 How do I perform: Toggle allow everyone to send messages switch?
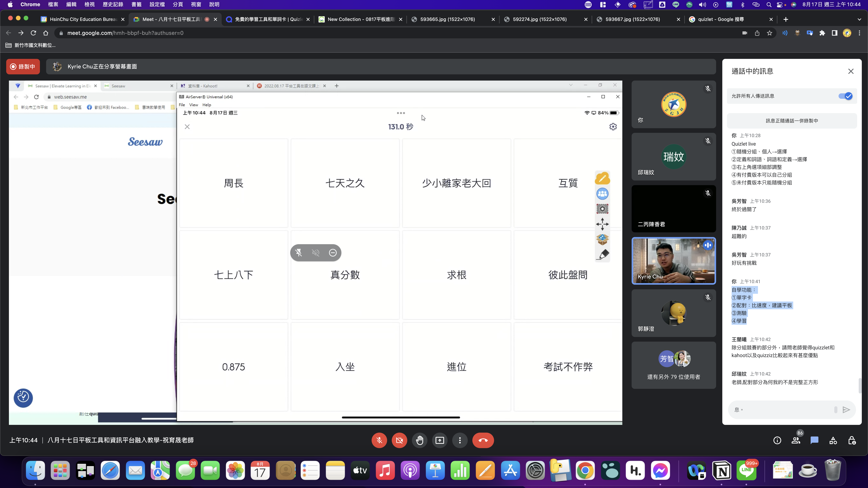(845, 96)
